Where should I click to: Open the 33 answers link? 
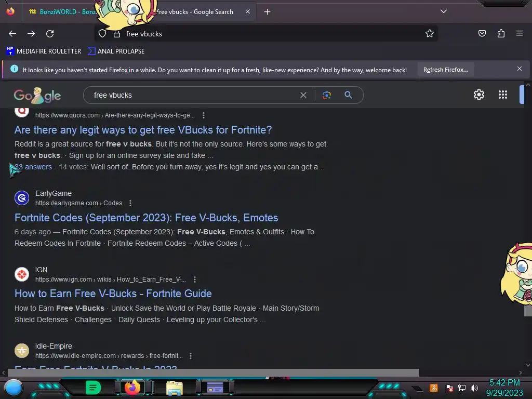coord(33,167)
